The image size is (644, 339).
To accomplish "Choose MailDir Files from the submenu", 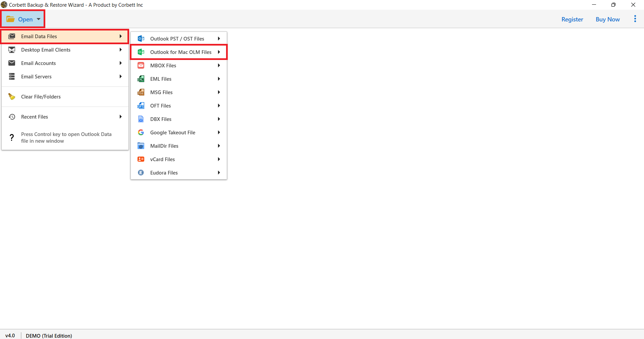I will pyautogui.click(x=179, y=146).
